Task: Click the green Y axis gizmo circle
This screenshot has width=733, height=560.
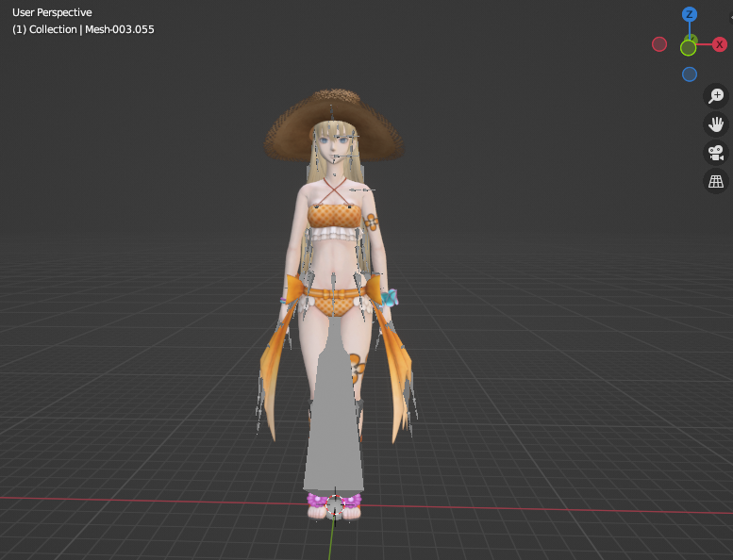Action: pos(688,48)
